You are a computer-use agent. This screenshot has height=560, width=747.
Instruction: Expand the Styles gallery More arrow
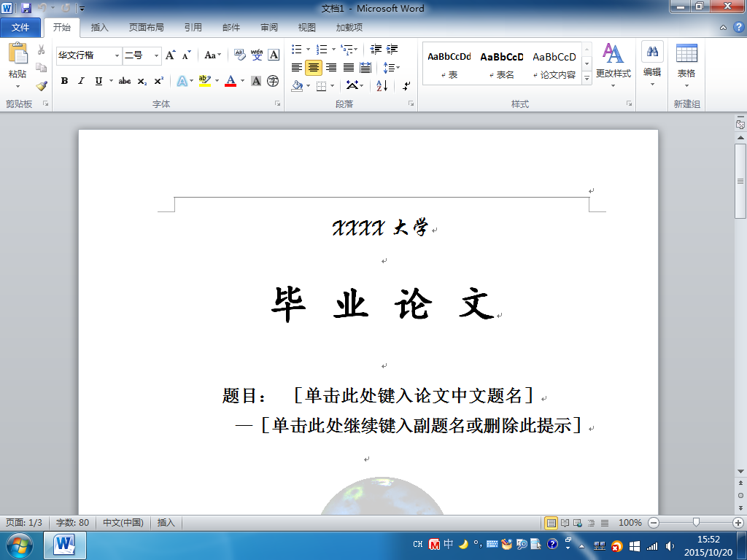587,78
